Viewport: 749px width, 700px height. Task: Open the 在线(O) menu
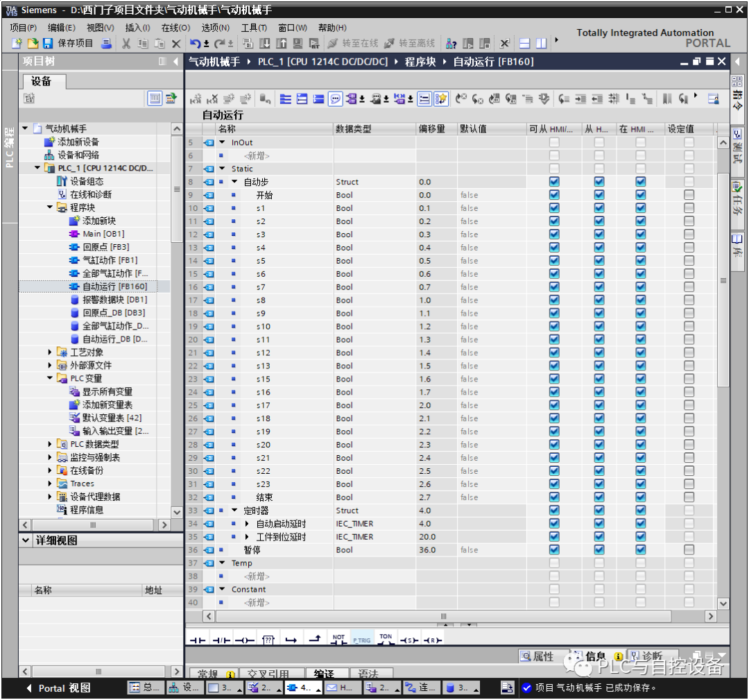click(175, 28)
